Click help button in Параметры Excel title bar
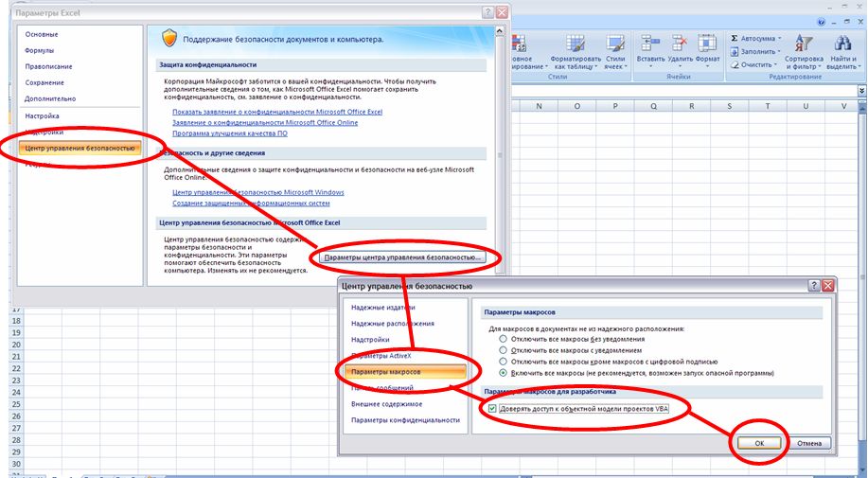The height and width of the screenshot is (478, 868). pos(487,12)
